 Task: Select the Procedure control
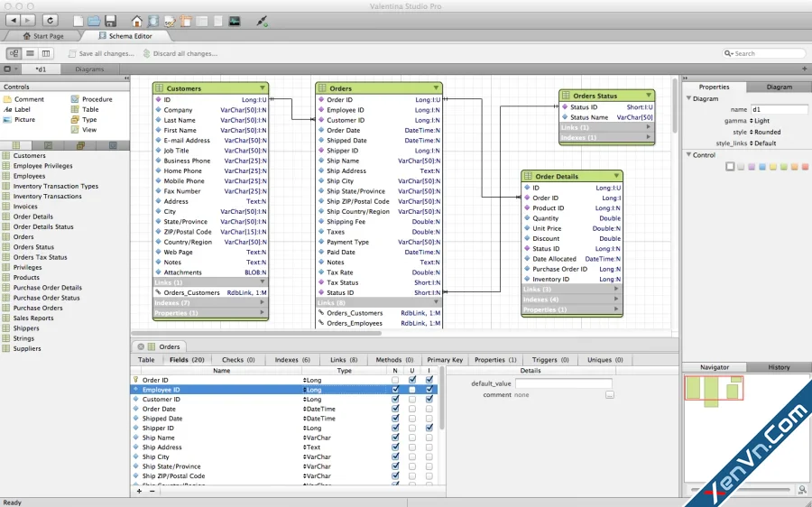coord(92,99)
